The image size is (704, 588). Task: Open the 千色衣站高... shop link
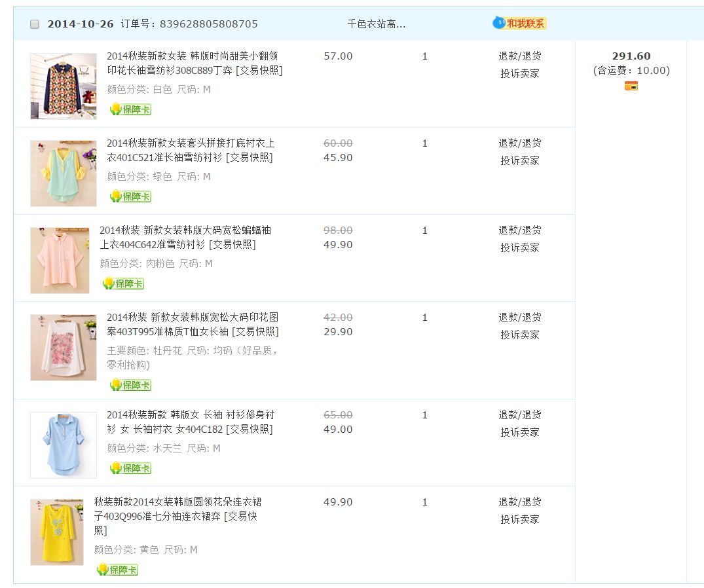(x=376, y=24)
